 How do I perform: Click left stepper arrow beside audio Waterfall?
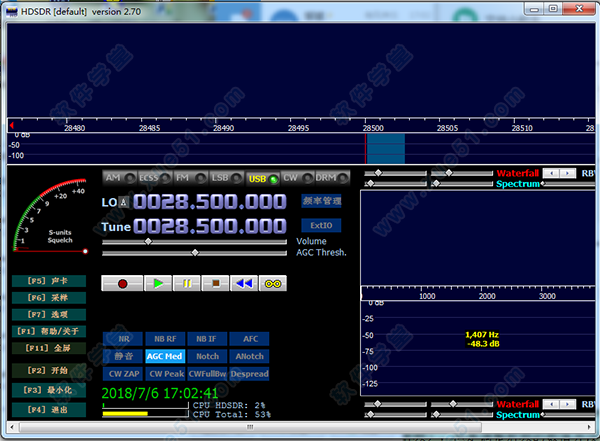coord(551,404)
